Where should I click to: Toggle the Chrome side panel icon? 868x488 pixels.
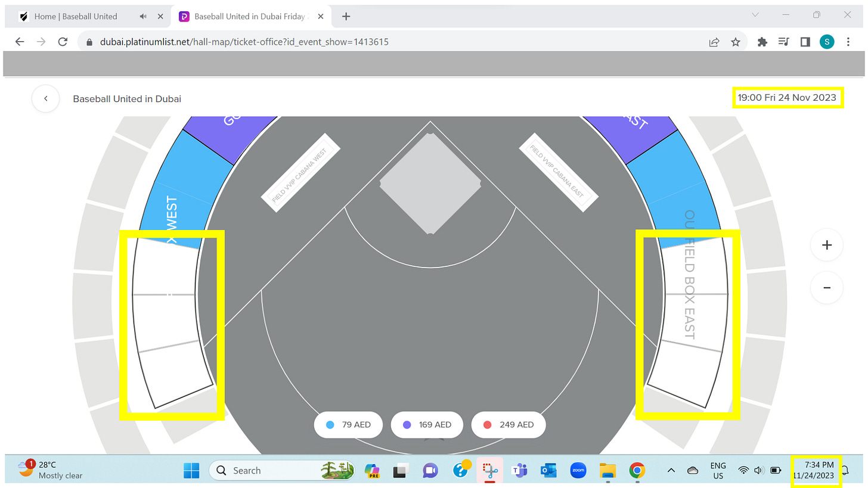[x=805, y=42]
